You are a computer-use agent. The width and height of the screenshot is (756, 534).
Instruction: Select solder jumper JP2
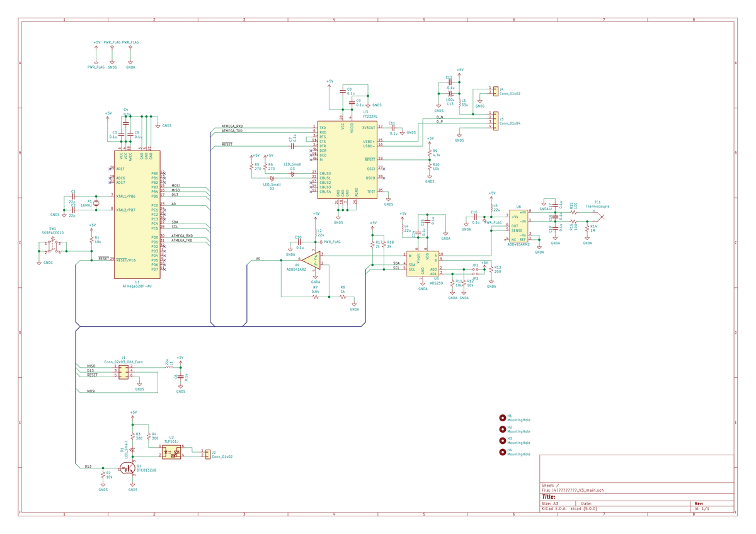pos(477,274)
